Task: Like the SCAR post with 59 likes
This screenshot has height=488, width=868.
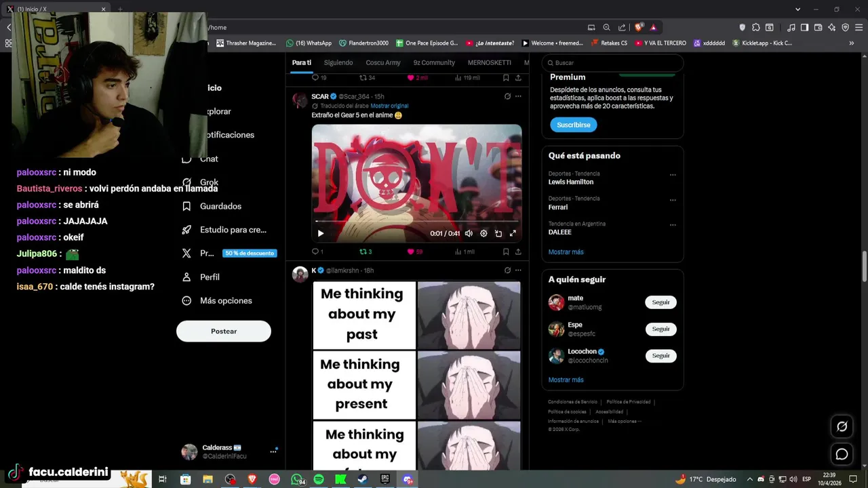Action: tap(415, 251)
